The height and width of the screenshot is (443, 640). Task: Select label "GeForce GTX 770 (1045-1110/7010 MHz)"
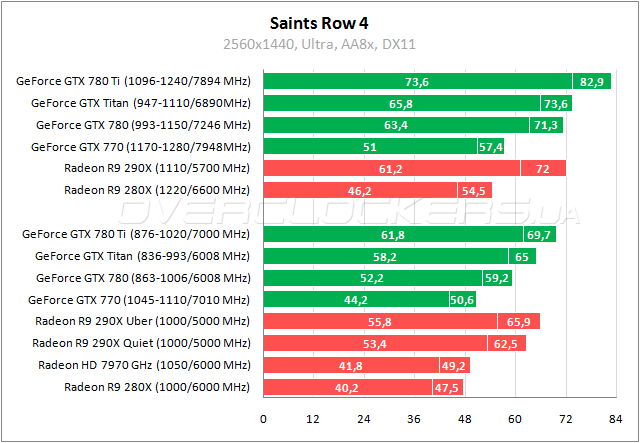pyautogui.click(x=139, y=300)
